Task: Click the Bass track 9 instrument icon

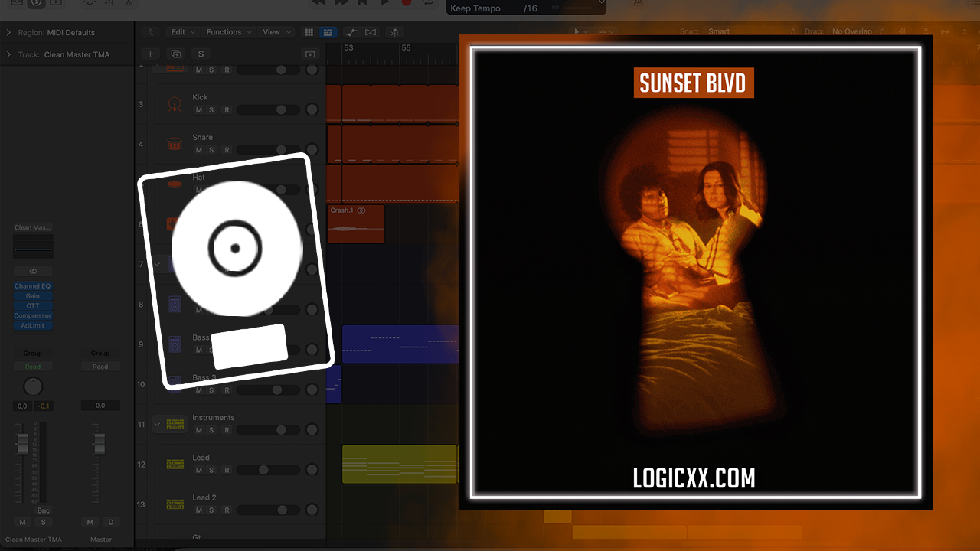Action: pyautogui.click(x=175, y=344)
